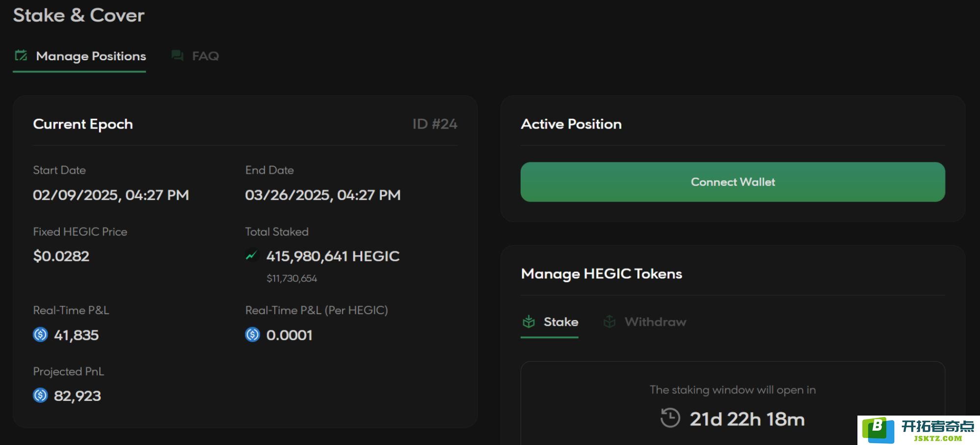Click the start date 02/09/2025, 04:27 PM
The height and width of the screenshot is (445, 980).
point(111,195)
